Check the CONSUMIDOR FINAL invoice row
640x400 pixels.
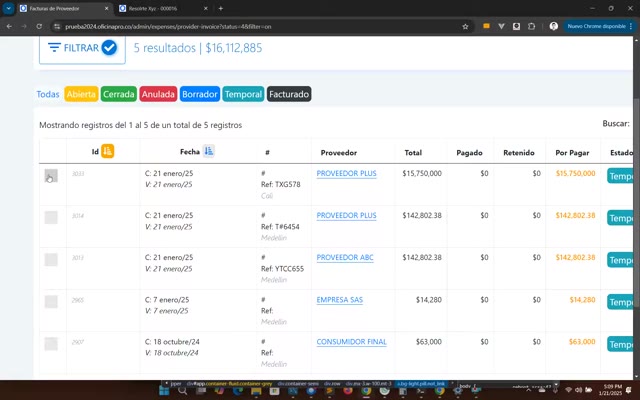point(51,344)
